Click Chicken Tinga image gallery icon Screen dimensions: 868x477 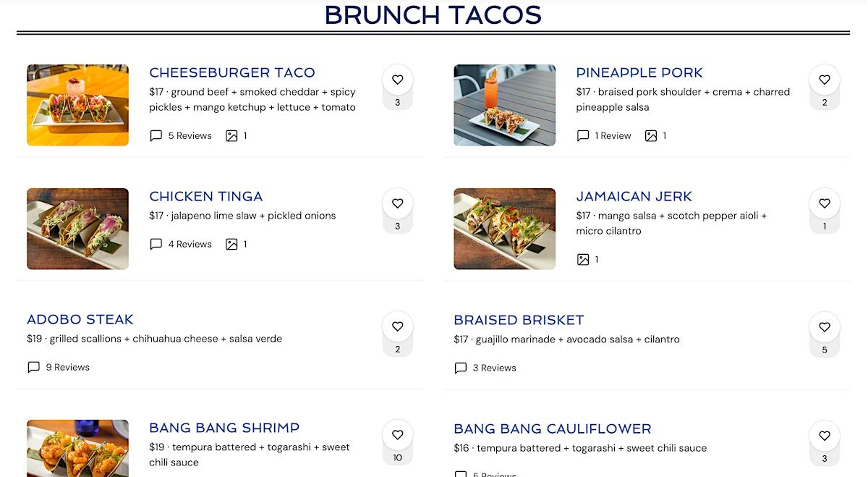click(x=231, y=245)
